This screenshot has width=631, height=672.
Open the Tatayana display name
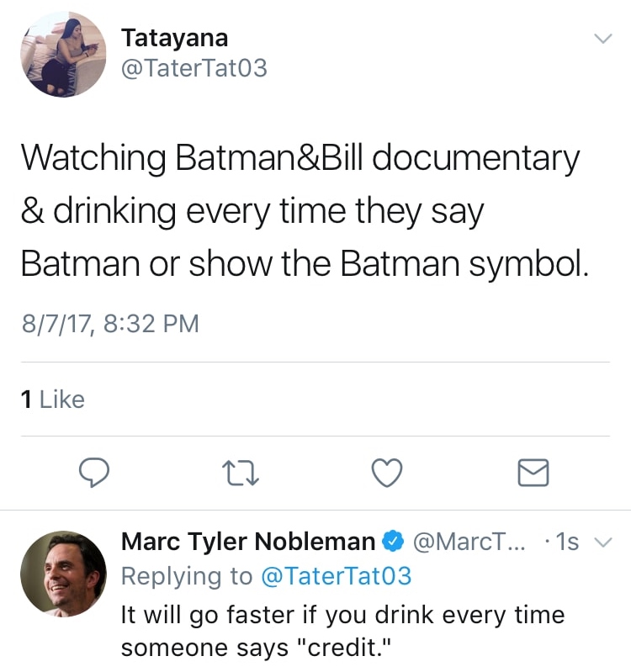point(174,38)
